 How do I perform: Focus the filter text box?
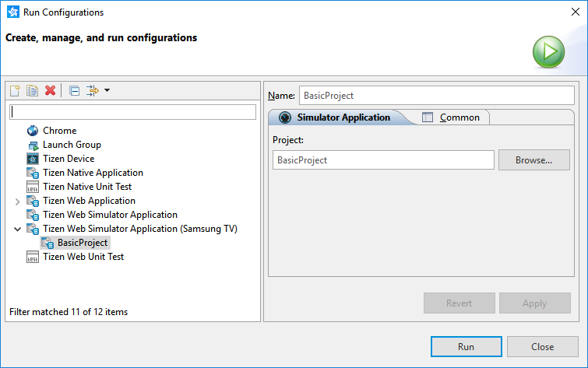point(132,112)
